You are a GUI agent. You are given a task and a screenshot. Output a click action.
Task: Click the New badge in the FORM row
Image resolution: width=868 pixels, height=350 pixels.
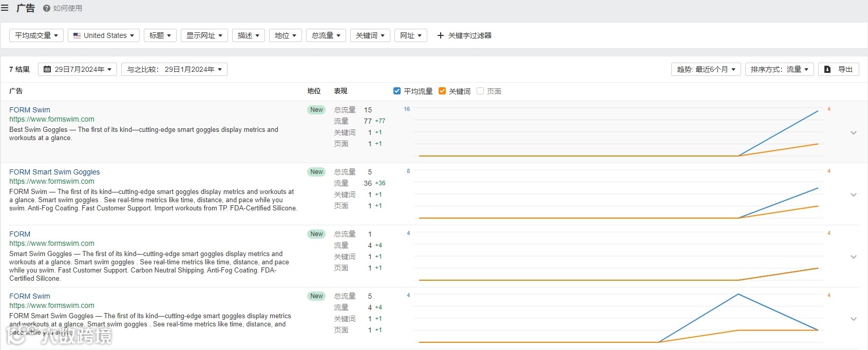[316, 234]
